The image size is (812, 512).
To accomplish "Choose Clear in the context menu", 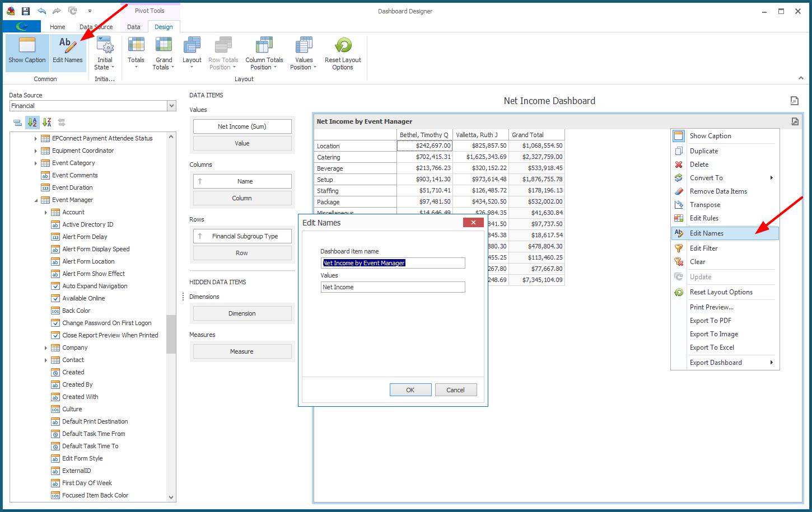I will pyautogui.click(x=725, y=262).
